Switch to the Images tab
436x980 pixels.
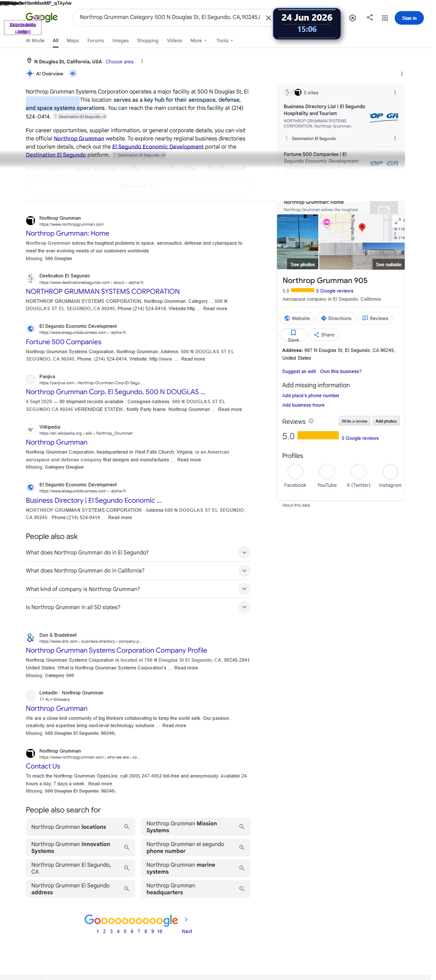121,40
